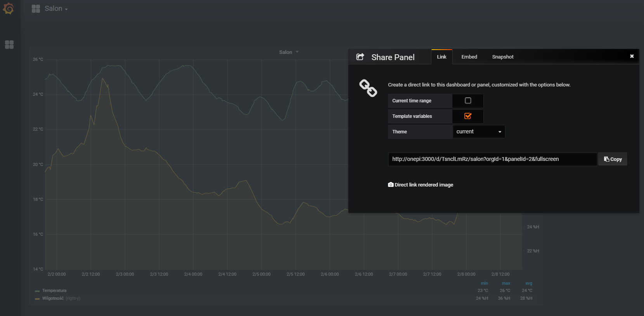644x316 pixels.
Task: Uncheck the Template variables checkbox
Action: (x=468, y=116)
